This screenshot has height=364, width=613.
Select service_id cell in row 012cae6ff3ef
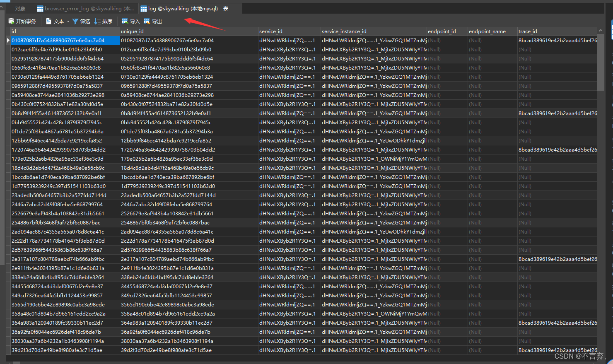pos(290,50)
